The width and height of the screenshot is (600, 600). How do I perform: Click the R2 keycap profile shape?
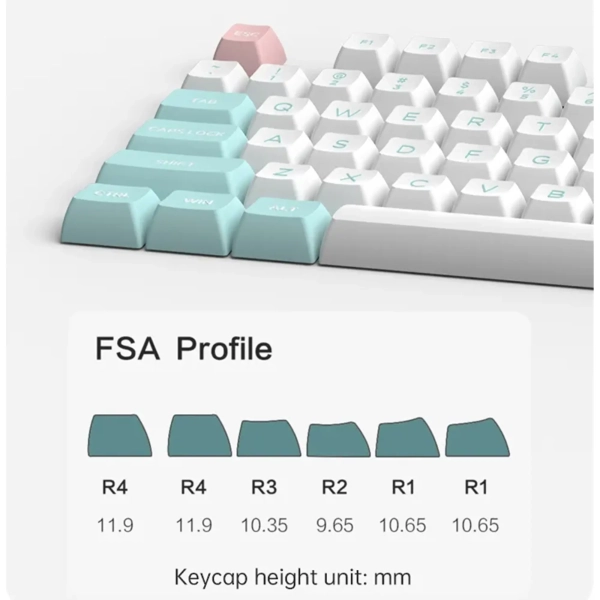(x=338, y=440)
